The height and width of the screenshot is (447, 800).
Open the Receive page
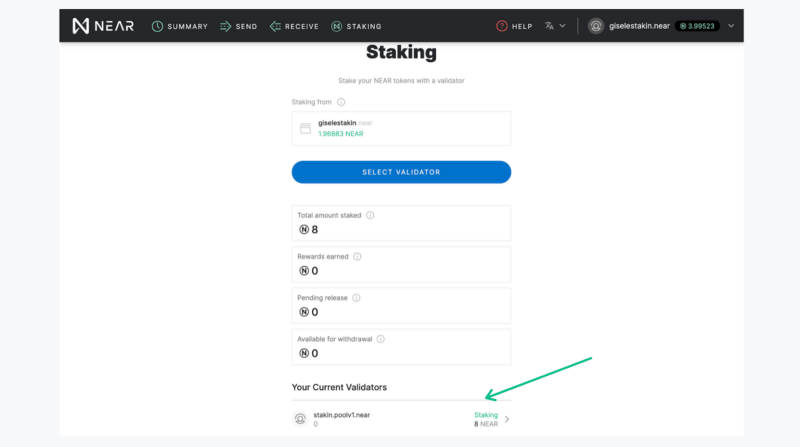pyautogui.click(x=294, y=26)
